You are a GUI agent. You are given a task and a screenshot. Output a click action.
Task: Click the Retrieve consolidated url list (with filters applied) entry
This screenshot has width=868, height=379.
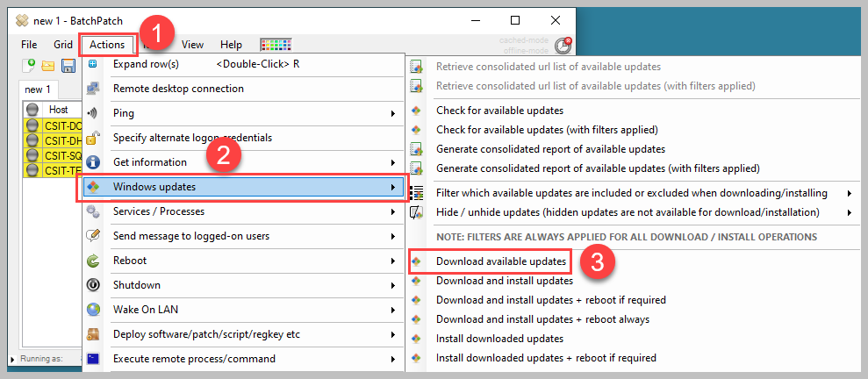596,86
